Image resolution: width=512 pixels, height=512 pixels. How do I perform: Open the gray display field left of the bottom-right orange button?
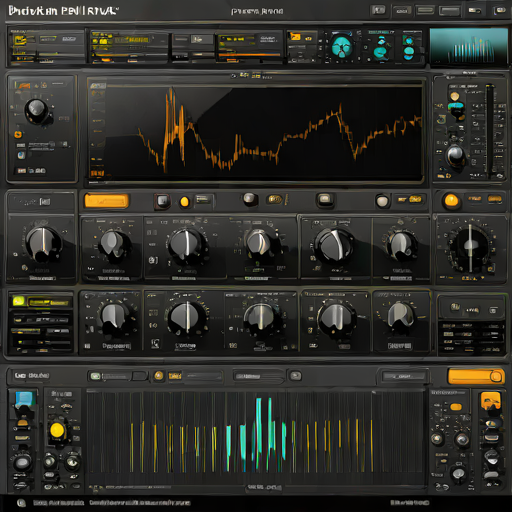pyautogui.click(x=403, y=376)
